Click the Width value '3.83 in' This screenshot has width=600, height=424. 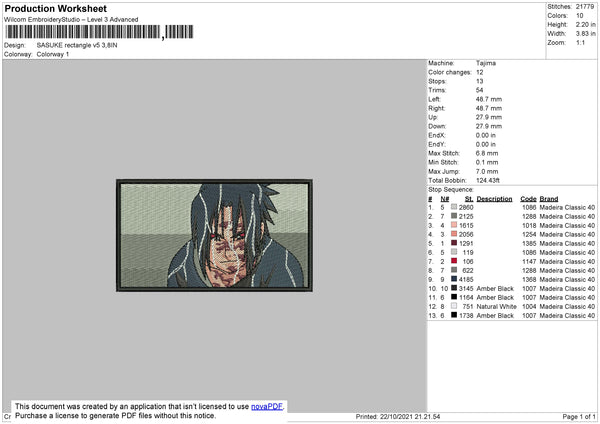(x=585, y=34)
